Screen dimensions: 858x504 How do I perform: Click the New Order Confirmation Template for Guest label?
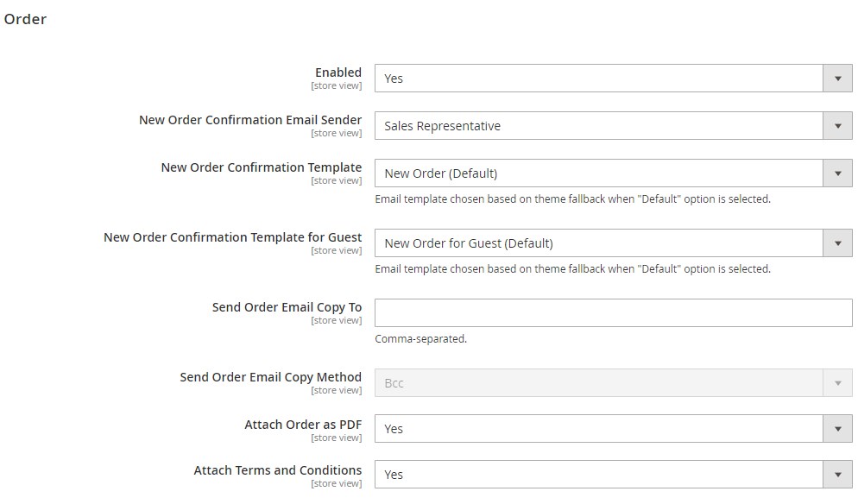(232, 237)
